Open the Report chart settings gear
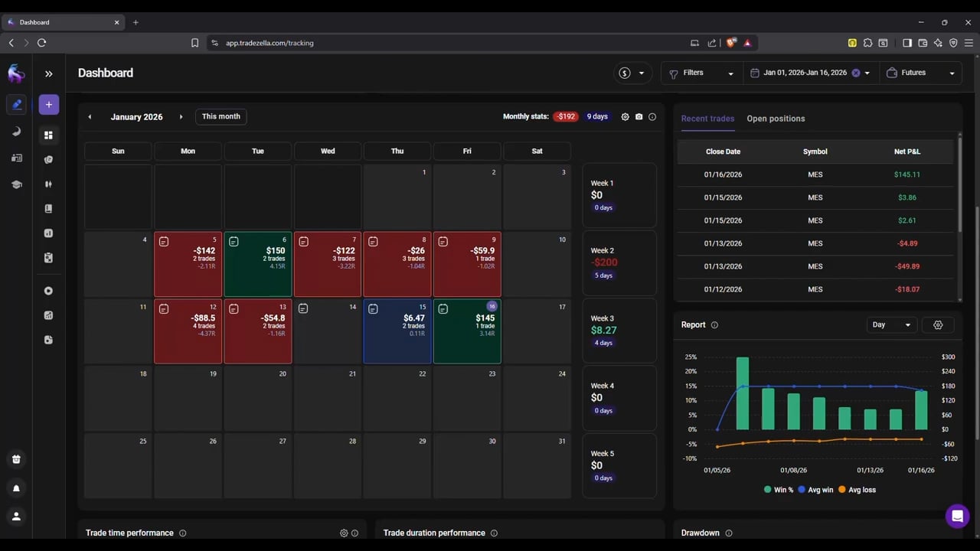This screenshot has height=551, width=980. [938, 325]
